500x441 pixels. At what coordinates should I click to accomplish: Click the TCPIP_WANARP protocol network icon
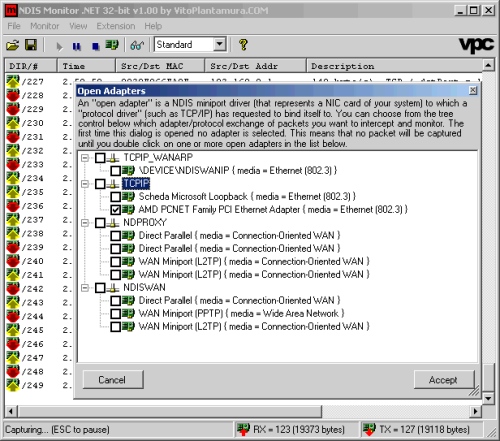pos(113,157)
